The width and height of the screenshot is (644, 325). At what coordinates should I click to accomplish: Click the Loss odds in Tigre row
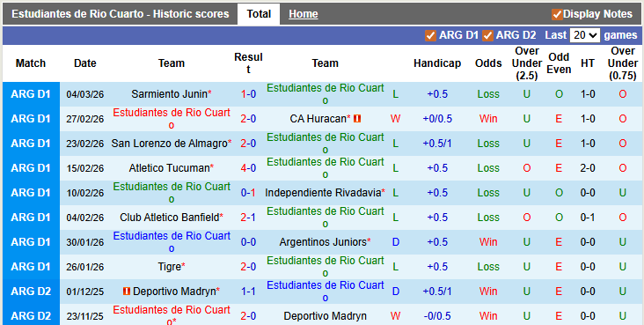tap(488, 267)
